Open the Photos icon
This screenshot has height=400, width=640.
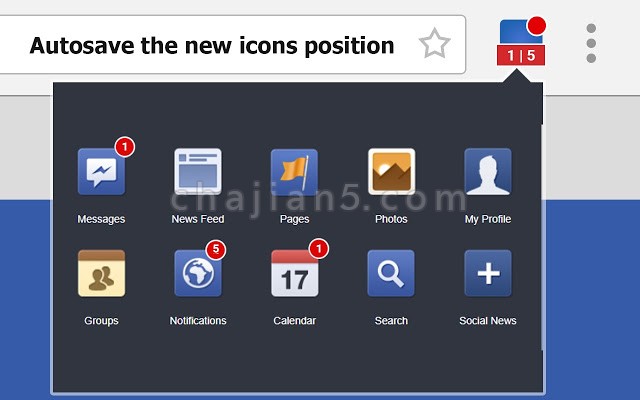coord(391,171)
